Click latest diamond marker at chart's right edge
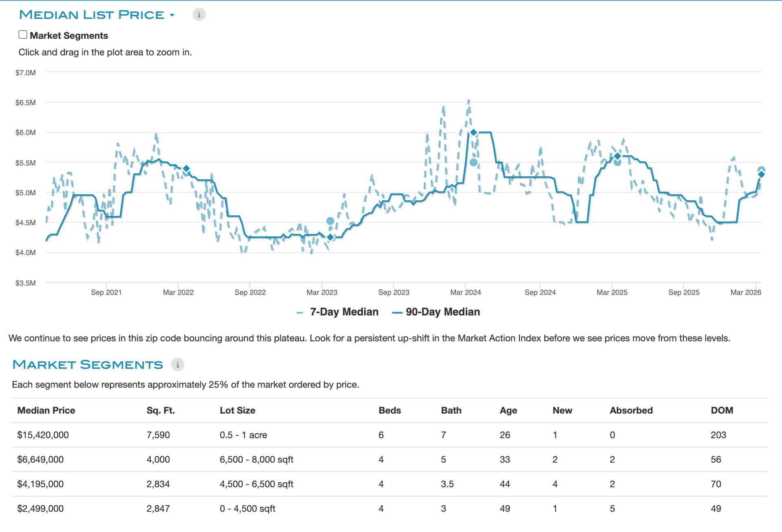782x532 pixels. click(x=761, y=174)
